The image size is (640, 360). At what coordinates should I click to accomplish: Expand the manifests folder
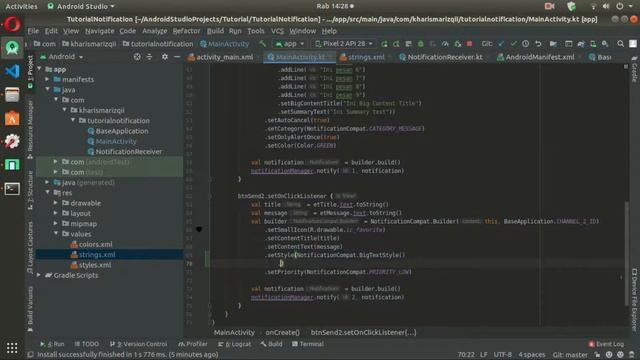pyautogui.click(x=48, y=79)
